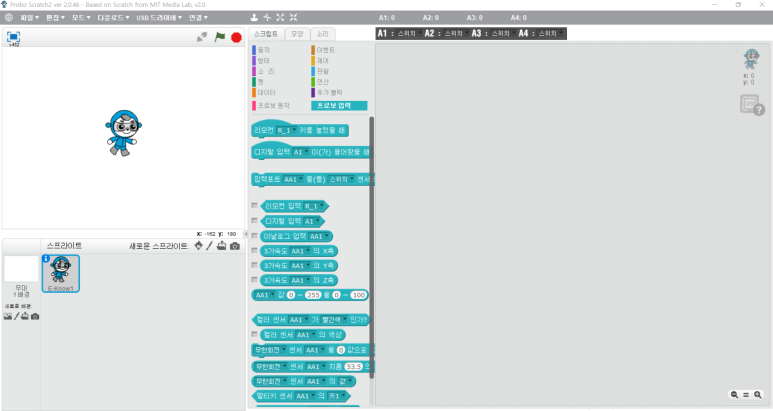
Task: Open the block help icon
Action: [752, 105]
